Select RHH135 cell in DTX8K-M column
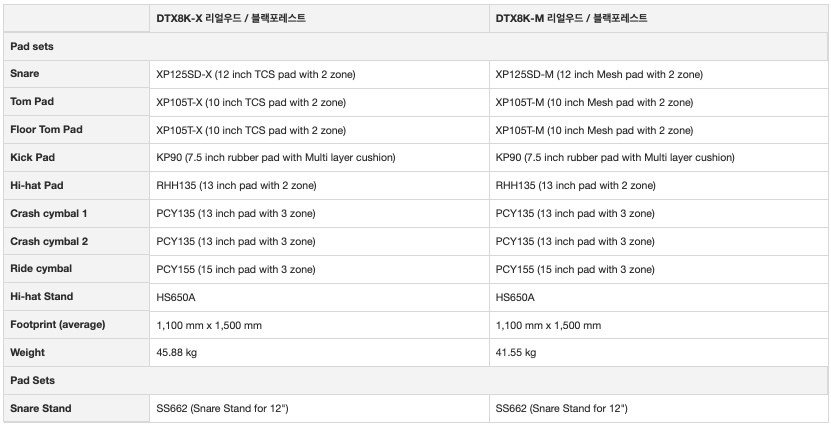831x426 pixels. (576, 185)
